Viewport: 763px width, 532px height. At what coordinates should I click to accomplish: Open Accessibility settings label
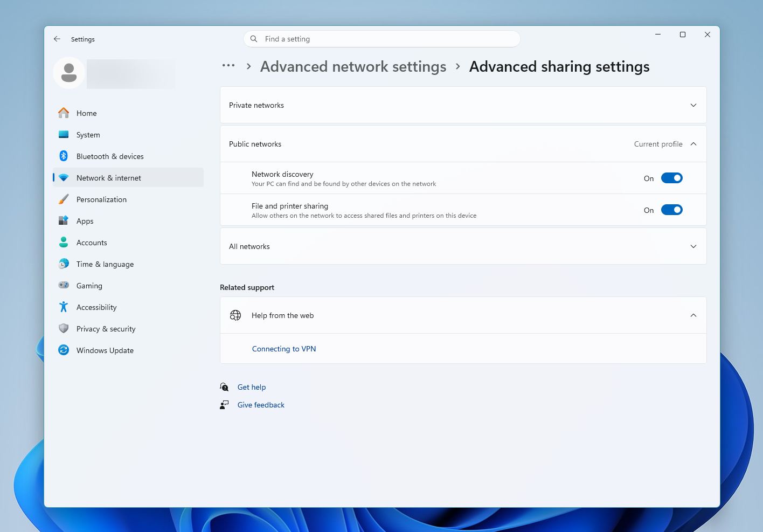coord(96,307)
